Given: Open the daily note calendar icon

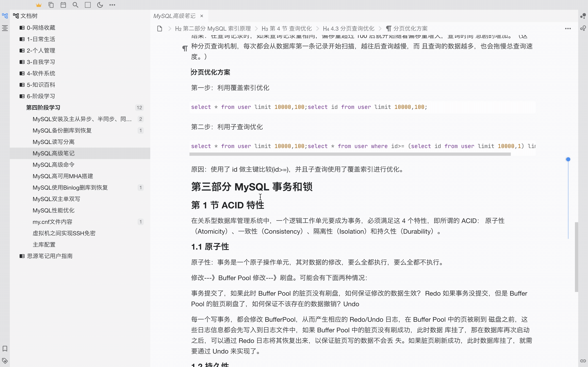Looking at the screenshot, I should point(63,5).
